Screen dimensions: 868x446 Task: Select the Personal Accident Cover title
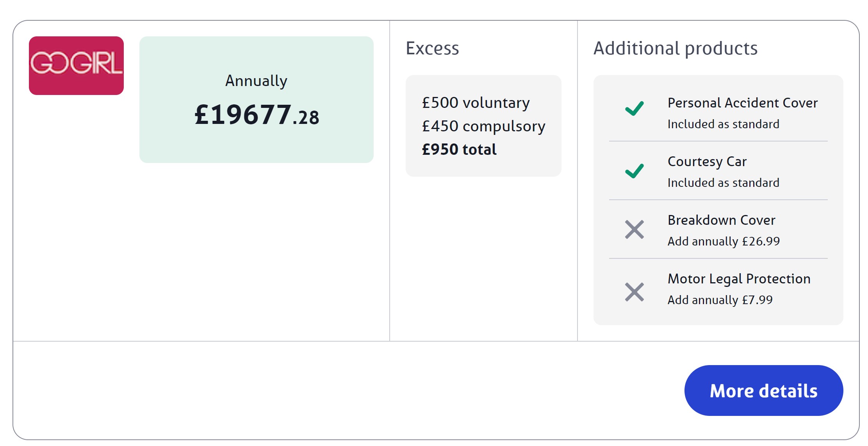[x=742, y=103]
